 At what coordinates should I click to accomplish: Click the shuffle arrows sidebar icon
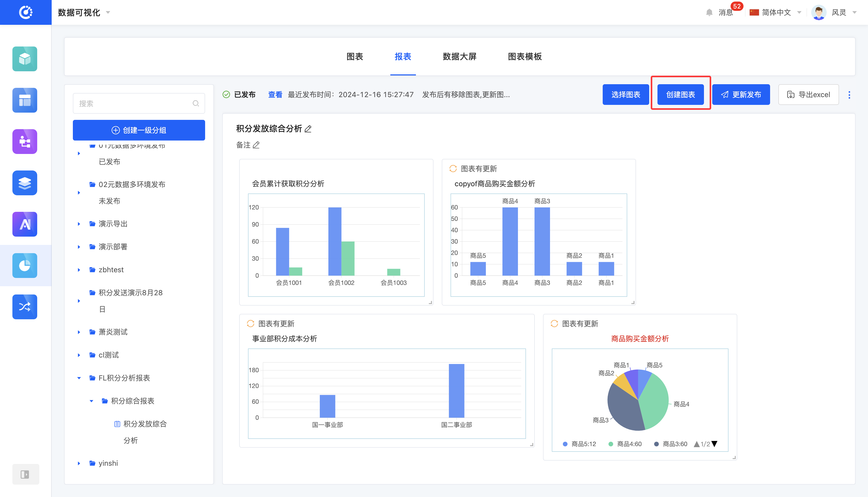25,307
